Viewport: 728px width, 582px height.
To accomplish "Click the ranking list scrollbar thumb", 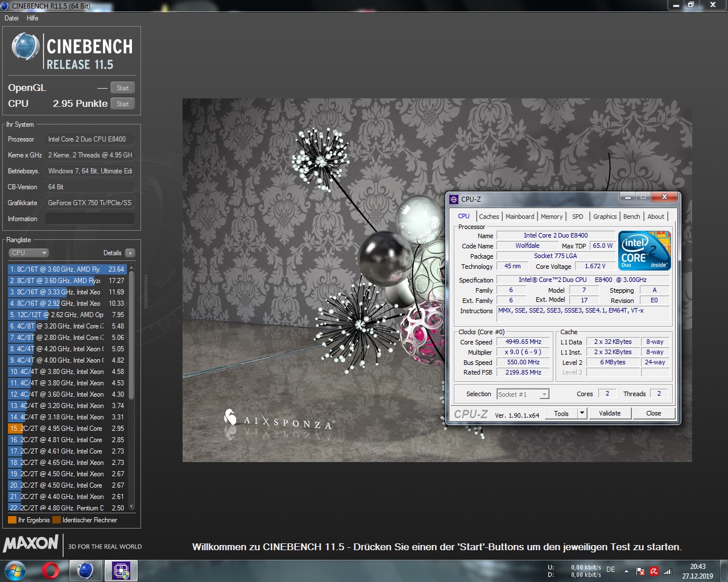I will tap(132, 335).
